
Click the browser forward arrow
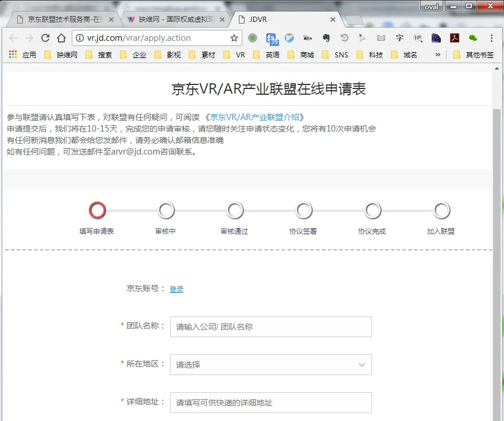[x=29, y=38]
